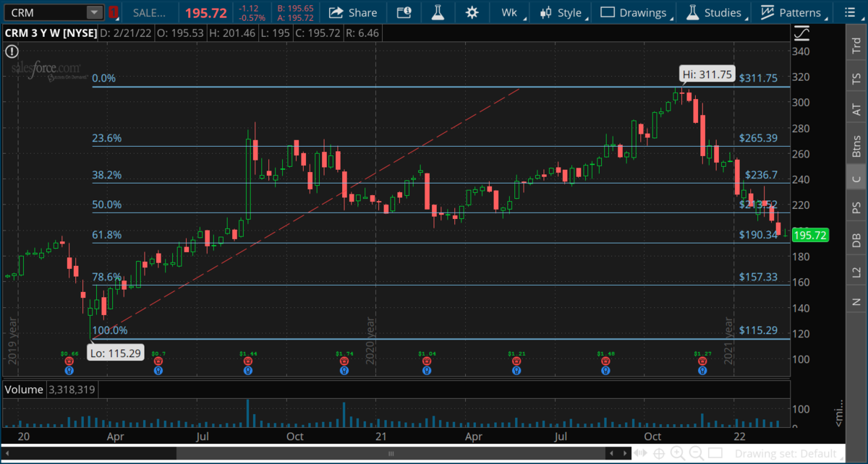Open the list menu icon after Patterns

(848, 12)
